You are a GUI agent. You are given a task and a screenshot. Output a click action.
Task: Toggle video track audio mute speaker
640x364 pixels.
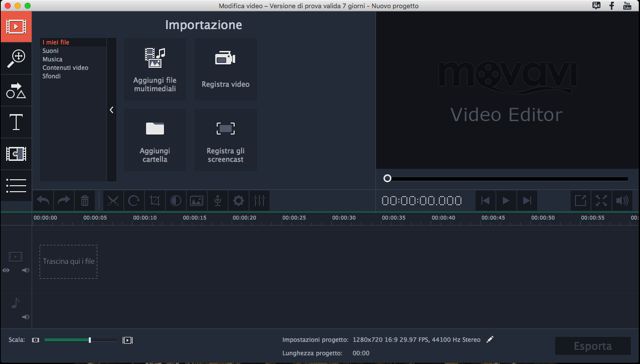coord(25,270)
